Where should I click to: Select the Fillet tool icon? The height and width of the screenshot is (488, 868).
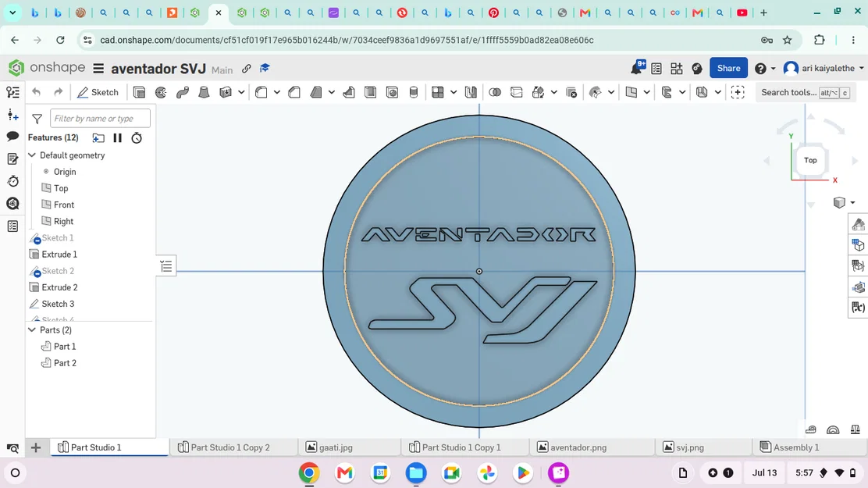pyautogui.click(x=261, y=92)
